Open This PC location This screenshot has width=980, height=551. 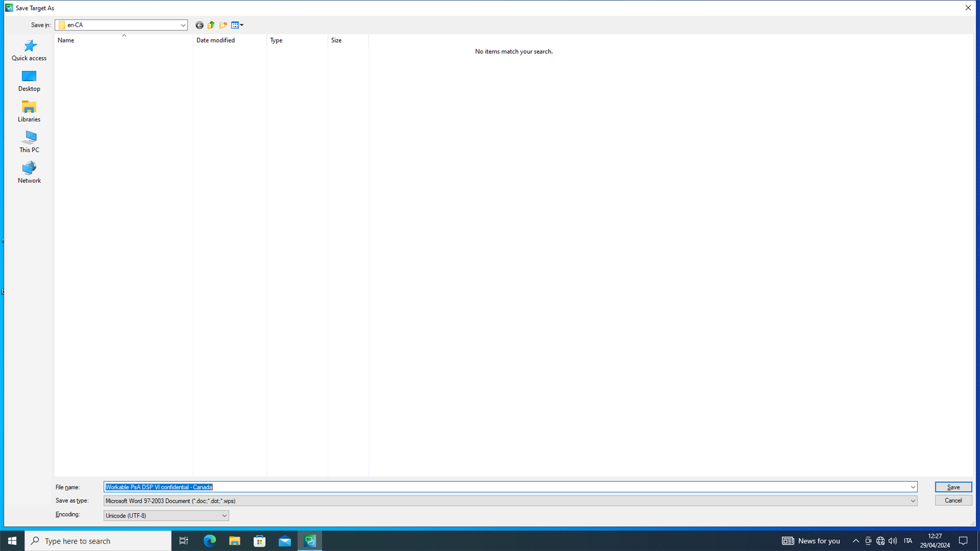coord(29,142)
